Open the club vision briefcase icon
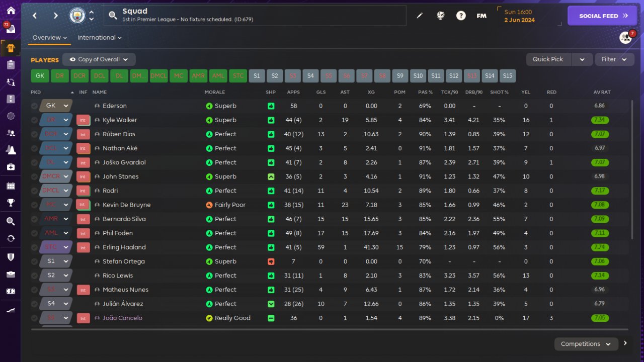This screenshot has height=362, width=644. point(11,274)
